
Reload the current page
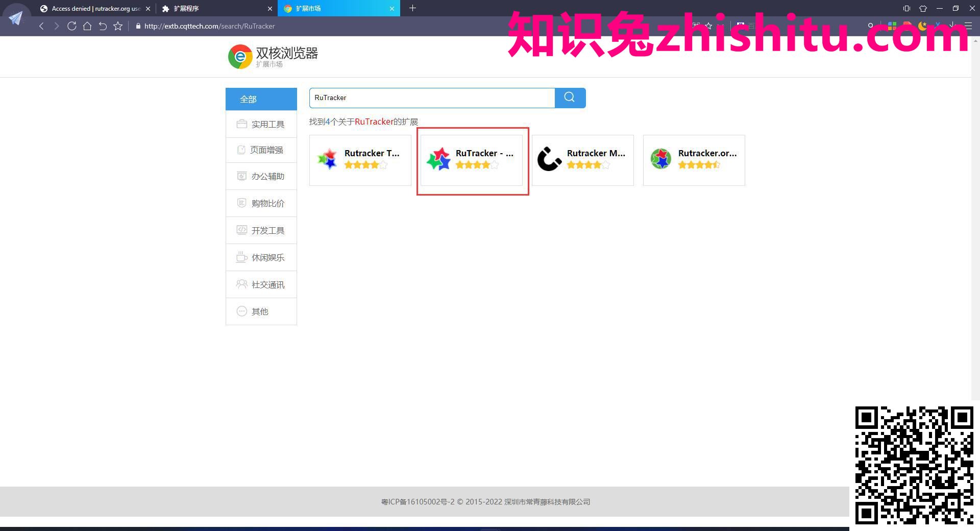72,26
